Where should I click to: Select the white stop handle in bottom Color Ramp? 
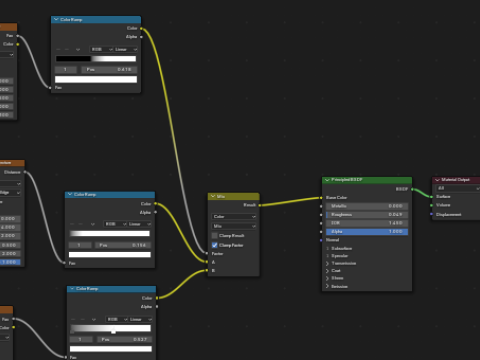113,331
